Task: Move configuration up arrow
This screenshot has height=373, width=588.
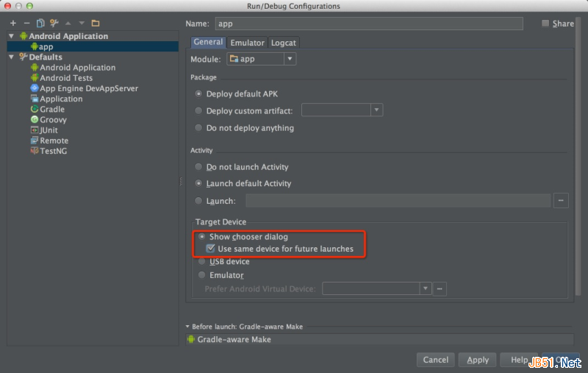Action: [x=68, y=24]
